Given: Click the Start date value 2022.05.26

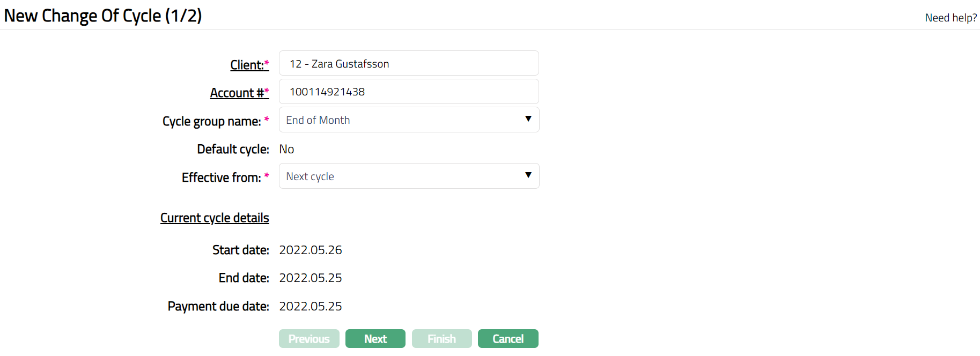Looking at the screenshot, I should [311, 250].
